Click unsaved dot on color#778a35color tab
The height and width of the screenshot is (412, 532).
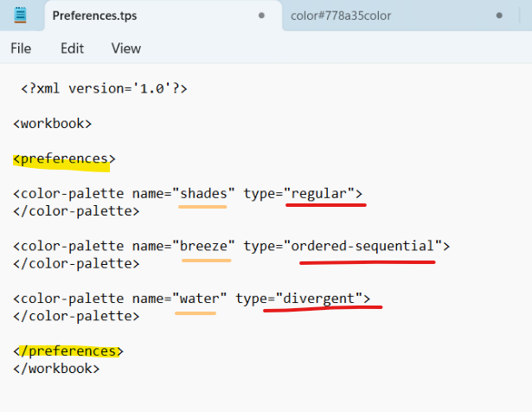click(x=499, y=16)
